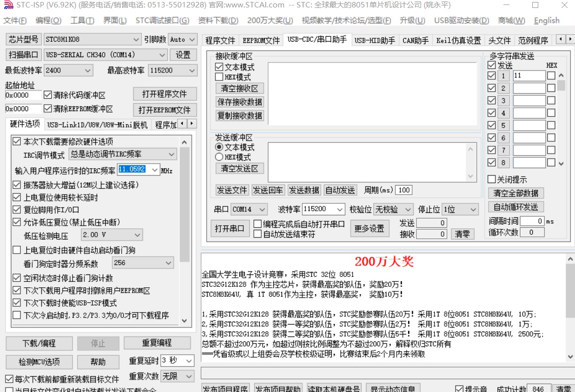Screen dimensions: 575x392
Task: Click 检测MCU选项 button
Action: 39,362
